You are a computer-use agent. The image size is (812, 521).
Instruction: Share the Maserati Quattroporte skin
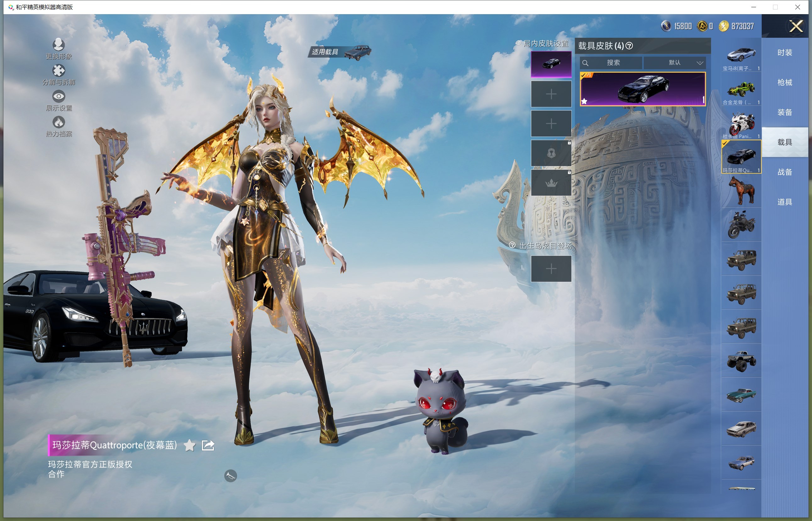[x=208, y=445]
